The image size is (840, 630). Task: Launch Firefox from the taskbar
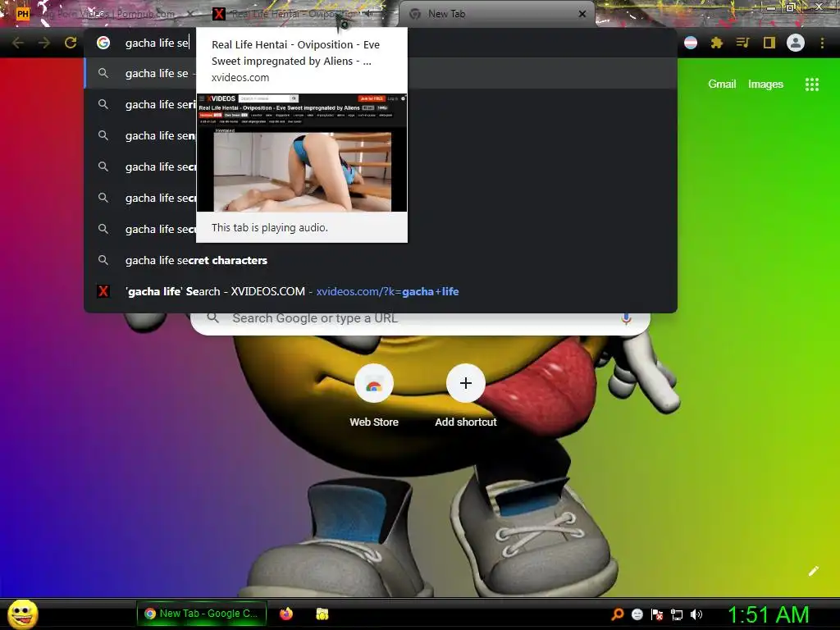pyautogui.click(x=286, y=614)
